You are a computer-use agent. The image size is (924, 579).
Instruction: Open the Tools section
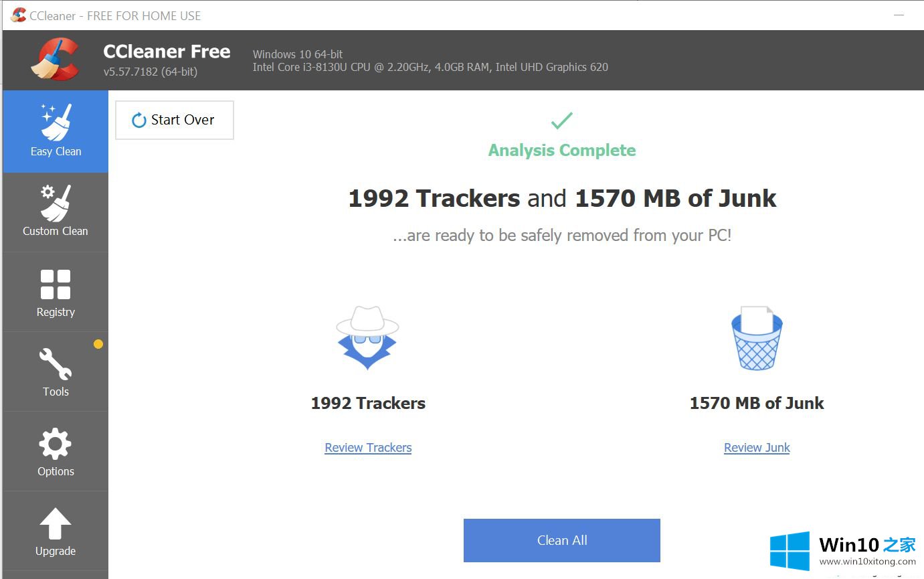pyautogui.click(x=56, y=372)
